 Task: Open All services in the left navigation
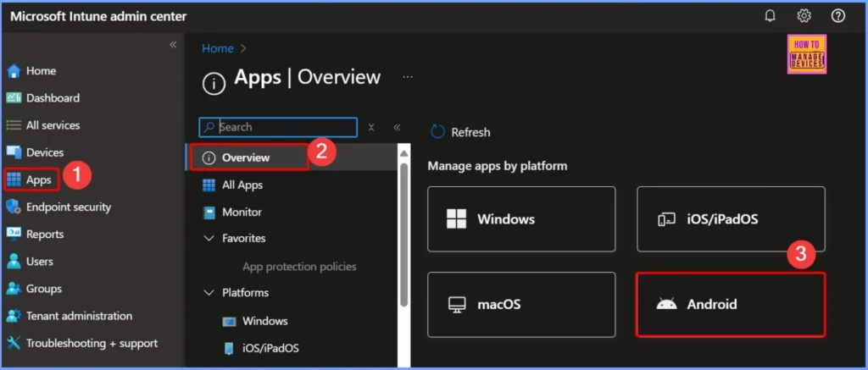coord(53,125)
